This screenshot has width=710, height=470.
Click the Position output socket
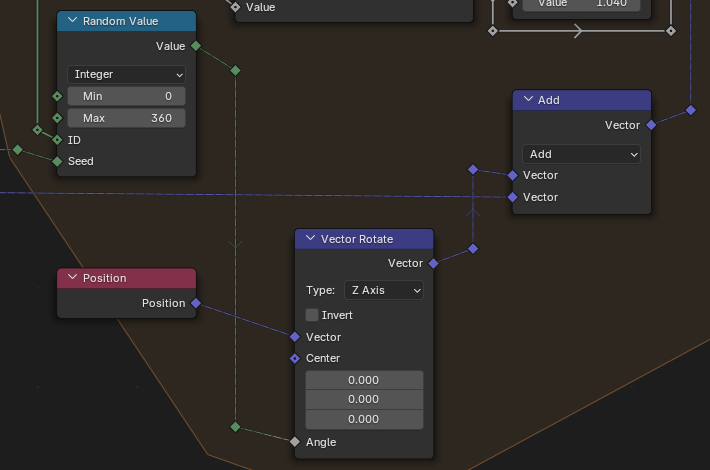(196, 303)
